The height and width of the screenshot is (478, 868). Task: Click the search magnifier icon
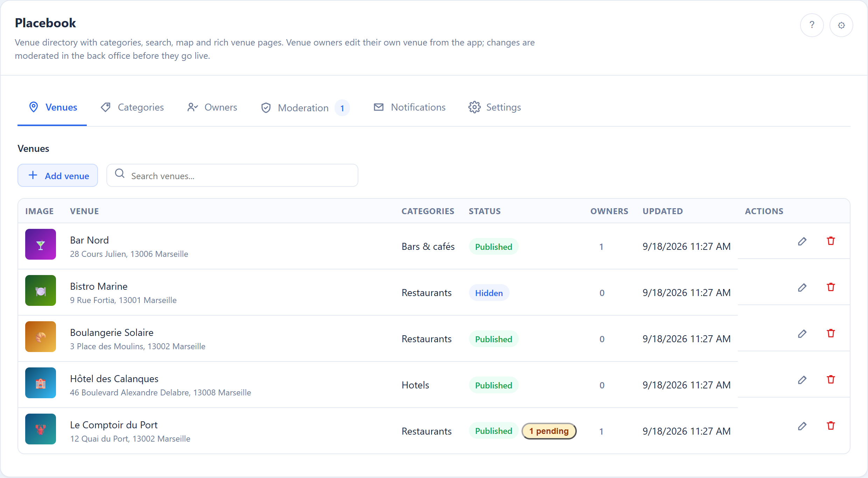point(120,174)
